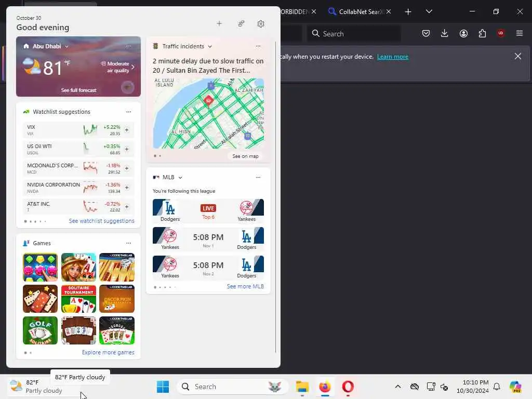
Task: Click the widgets panel vertical scrollbar
Action: tap(275, 197)
